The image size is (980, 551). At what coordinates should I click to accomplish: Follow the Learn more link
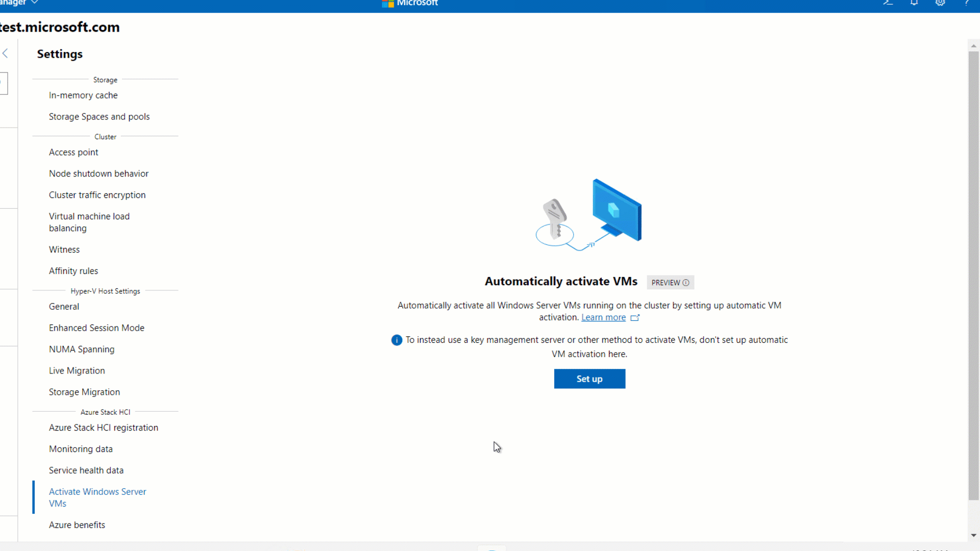(x=603, y=317)
